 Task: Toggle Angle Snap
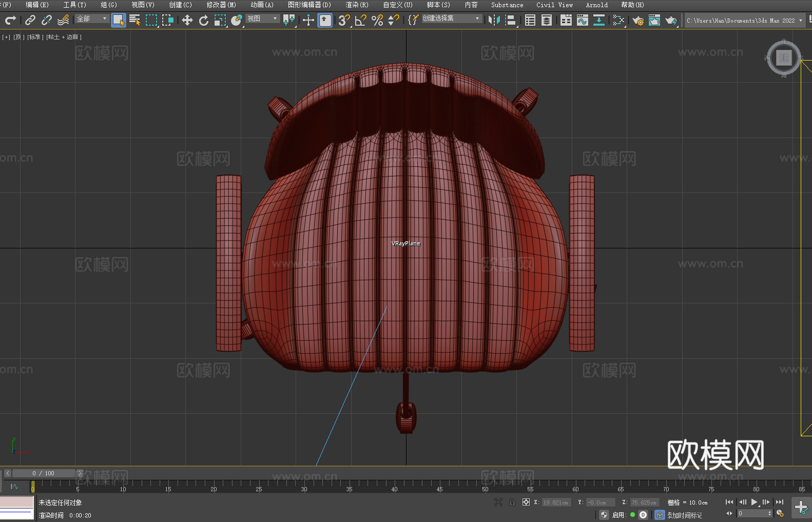(x=361, y=20)
